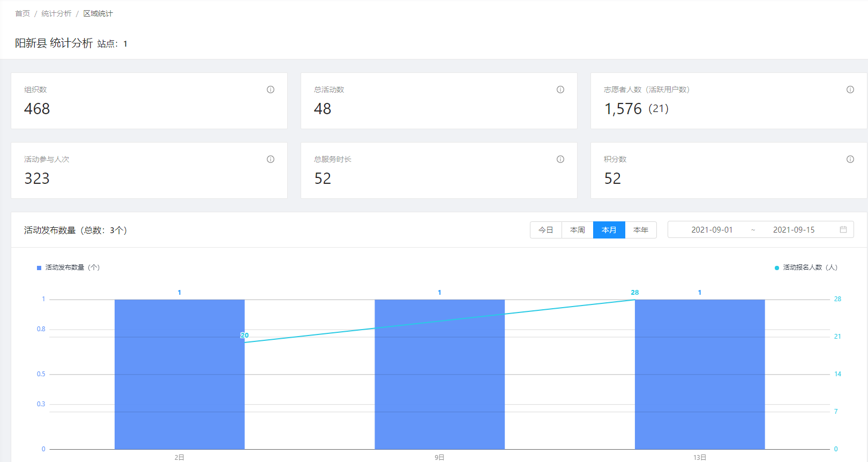
Task: Toggle 活动发布数量 legend series
Action: (x=68, y=267)
